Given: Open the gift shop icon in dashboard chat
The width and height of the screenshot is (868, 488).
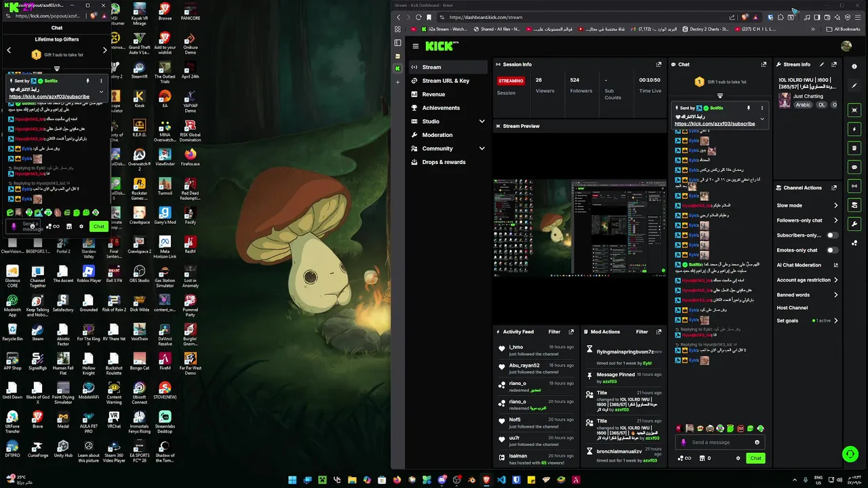Looking at the screenshot, I should [x=703, y=458].
